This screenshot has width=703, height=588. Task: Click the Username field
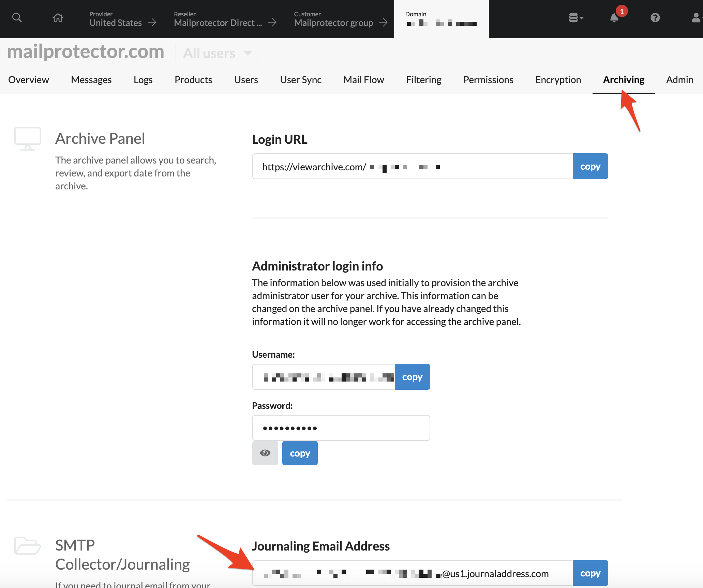[x=324, y=377]
